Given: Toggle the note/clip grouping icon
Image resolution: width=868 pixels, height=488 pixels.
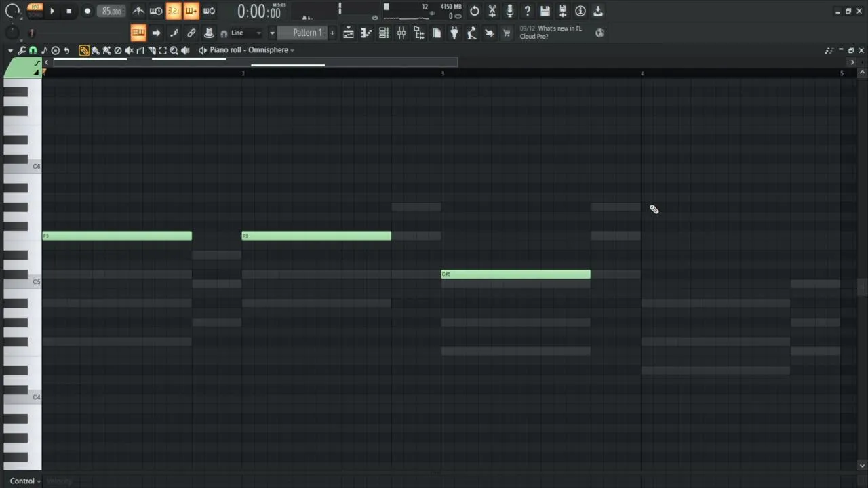Looking at the screenshot, I should pos(174,33).
